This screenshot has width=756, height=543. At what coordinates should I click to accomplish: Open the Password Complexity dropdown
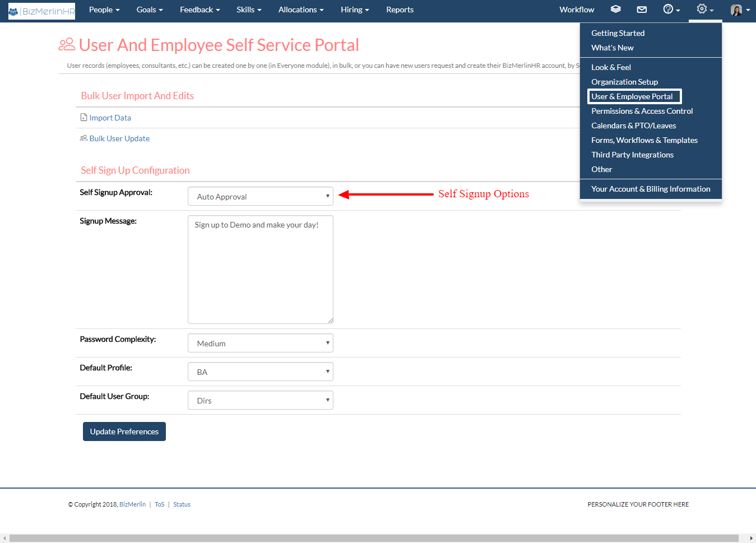pyautogui.click(x=260, y=342)
